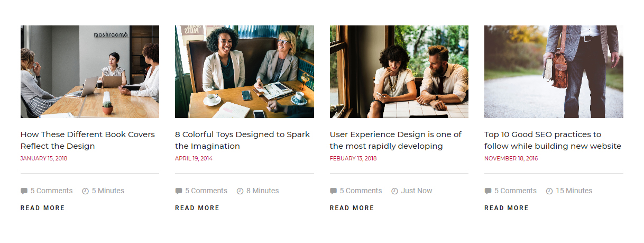Click comment bubble icon under SEO practices post

(488, 191)
